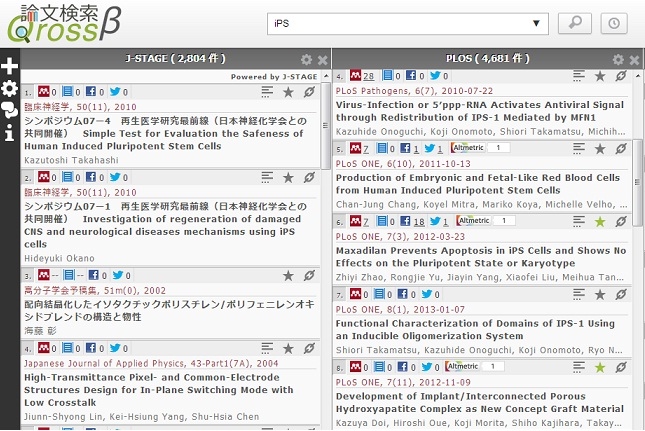This screenshot has height=431, width=645.
Task: Open the sidebar speech bubbles icon
Action: coord(9,110)
